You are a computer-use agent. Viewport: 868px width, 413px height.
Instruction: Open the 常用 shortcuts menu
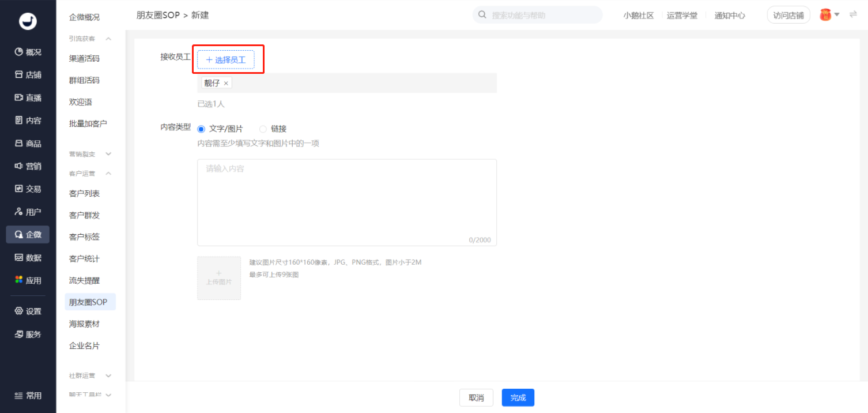[x=28, y=396]
